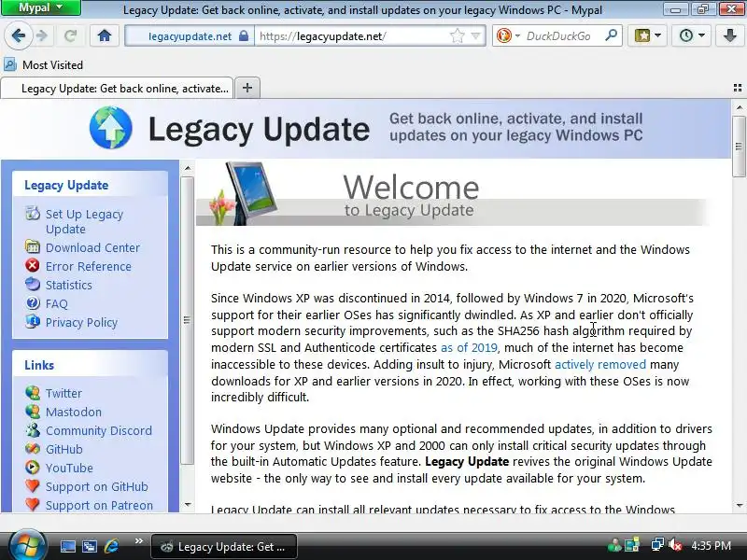Bookmark this page with the star icon
Screen dimensions: 747x560
click(x=457, y=36)
